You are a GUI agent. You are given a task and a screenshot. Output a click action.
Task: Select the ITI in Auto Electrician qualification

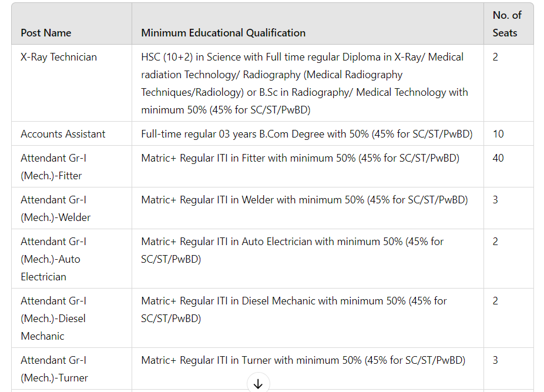292,250
